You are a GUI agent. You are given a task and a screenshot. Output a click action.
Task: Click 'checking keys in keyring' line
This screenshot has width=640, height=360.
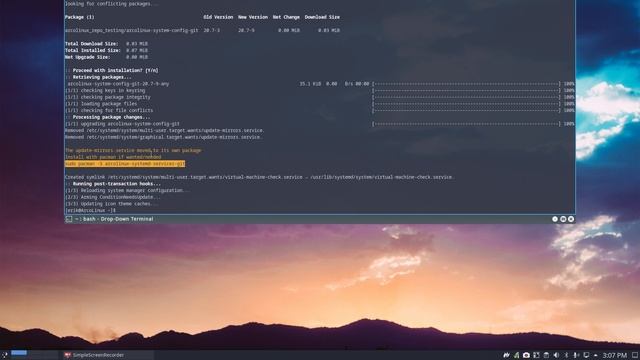point(105,90)
